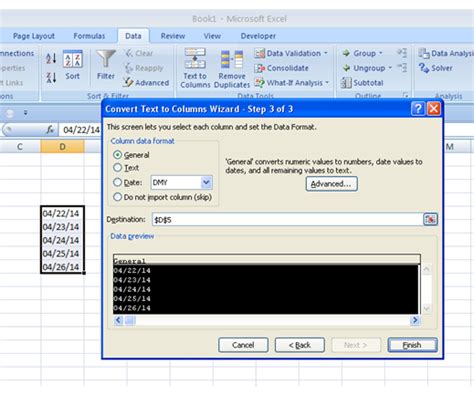Select column D header
The width and height of the screenshot is (474, 395).
[x=62, y=147]
